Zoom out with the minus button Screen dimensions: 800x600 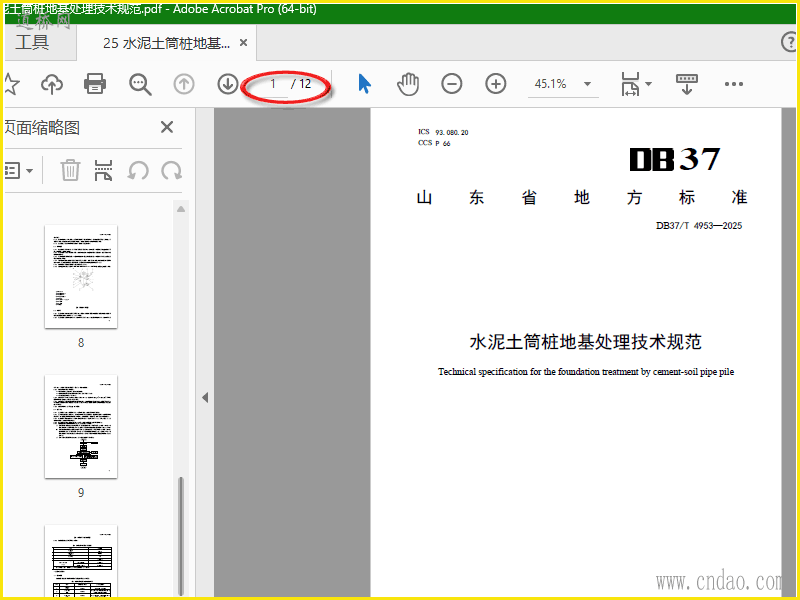pos(452,84)
